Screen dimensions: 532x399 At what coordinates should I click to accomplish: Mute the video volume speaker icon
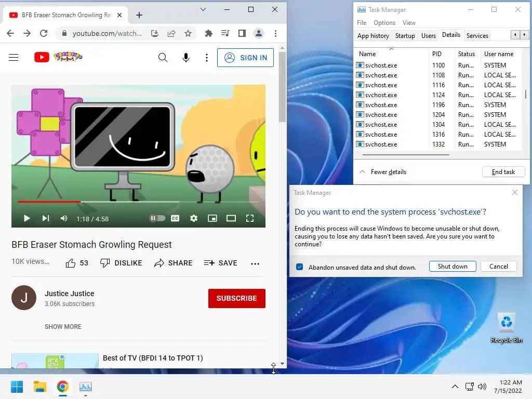tap(64, 218)
